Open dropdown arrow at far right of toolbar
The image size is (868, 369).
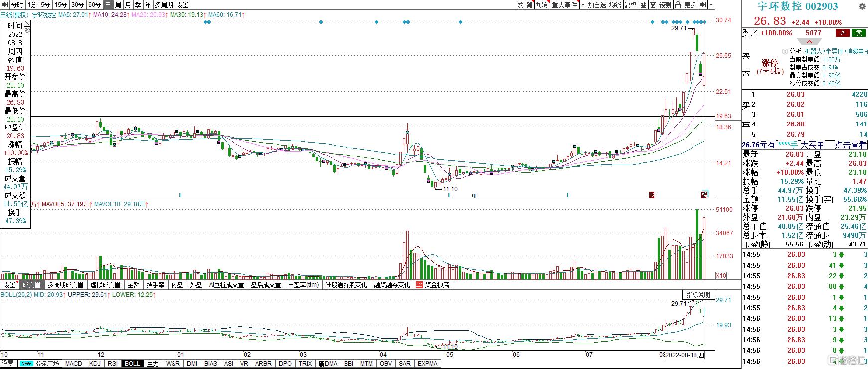pyautogui.click(x=711, y=5)
